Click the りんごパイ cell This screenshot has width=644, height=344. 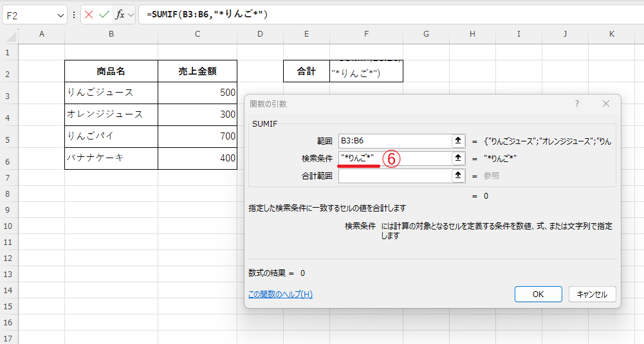tap(111, 136)
